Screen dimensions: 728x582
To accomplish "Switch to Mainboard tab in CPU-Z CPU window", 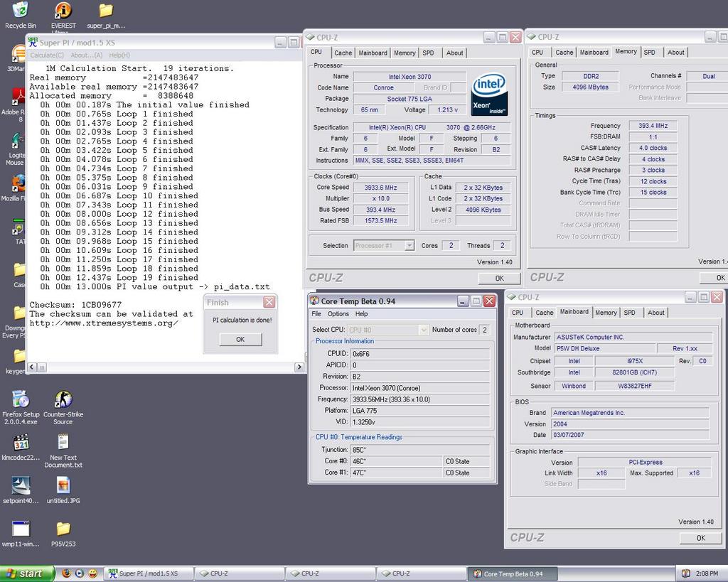I will pos(373,53).
